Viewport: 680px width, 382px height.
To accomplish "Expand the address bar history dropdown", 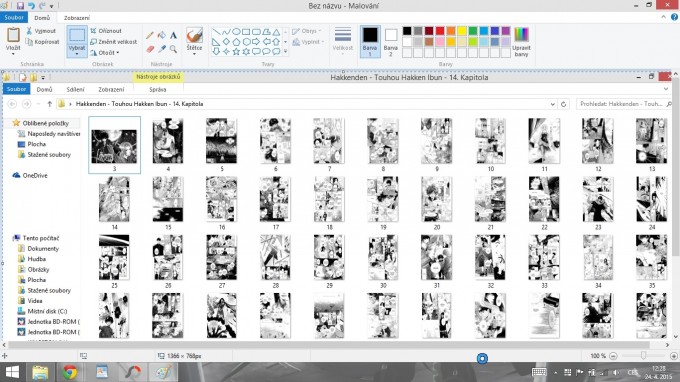I will click(x=552, y=104).
